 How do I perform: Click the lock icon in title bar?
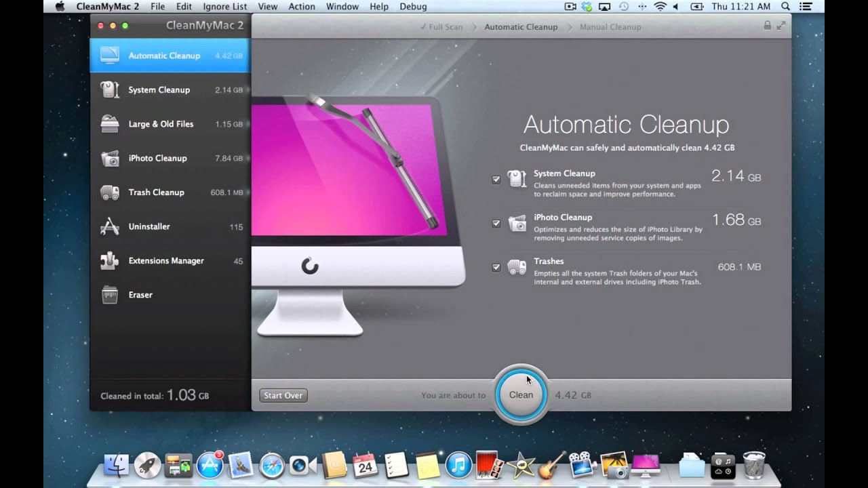click(768, 25)
